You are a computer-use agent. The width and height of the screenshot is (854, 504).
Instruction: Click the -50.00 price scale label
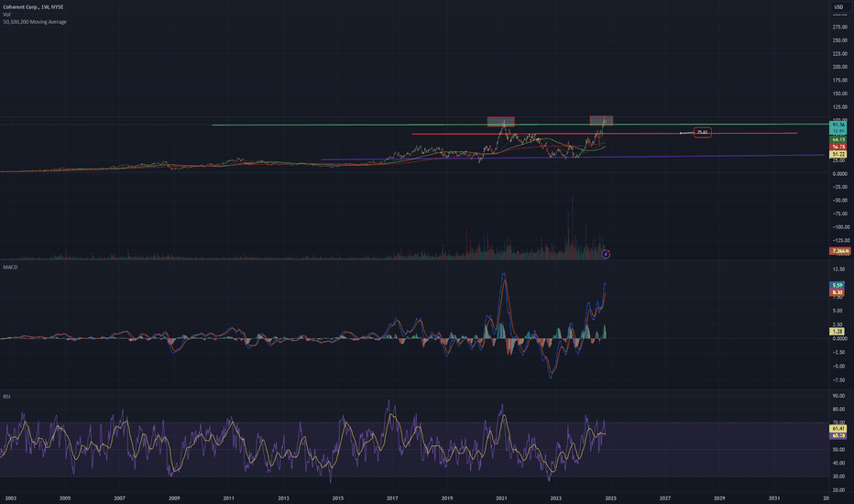840,201
